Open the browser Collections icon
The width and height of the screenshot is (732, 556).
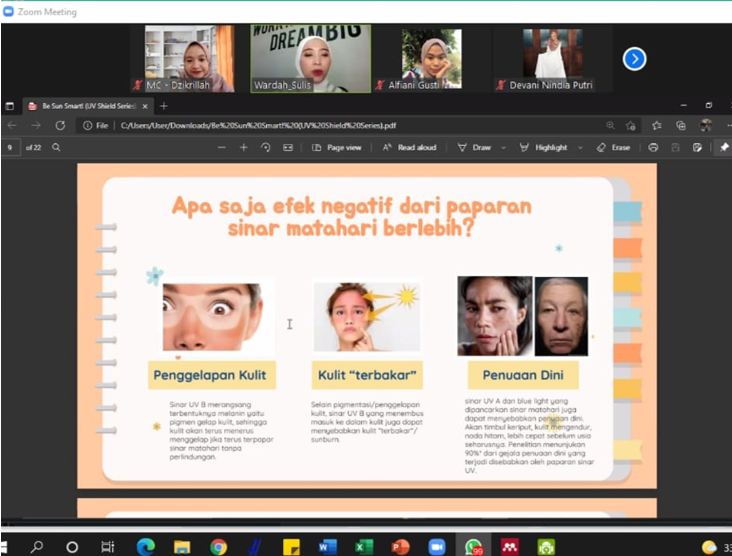[x=681, y=125]
